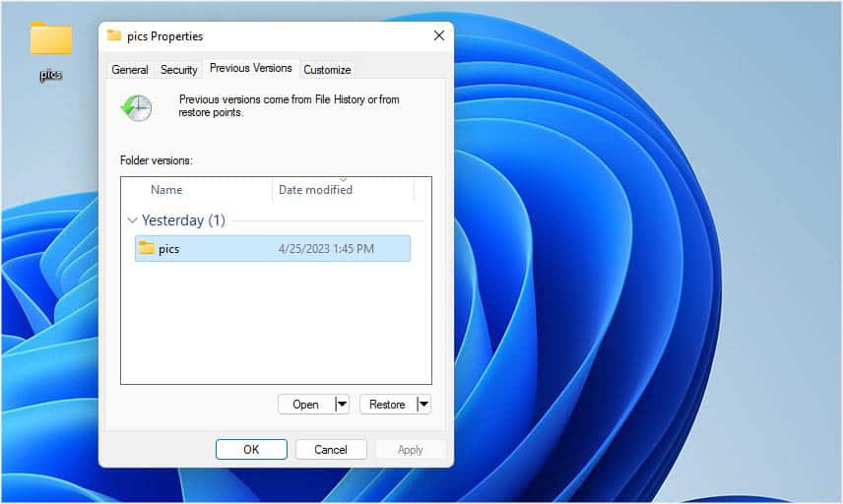Click the folder icon in the pics version row
843x504 pixels.
(146, 248)
